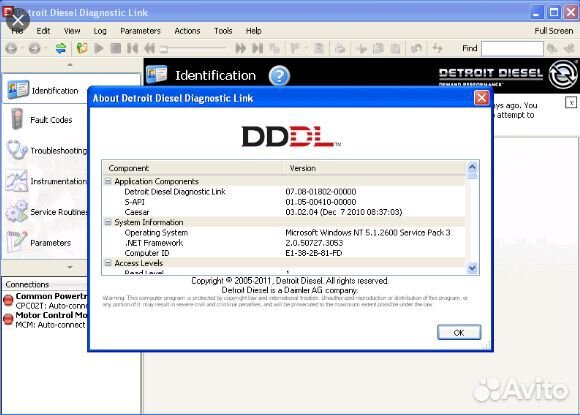Click the flag marker toolbar icon

pyautogui.click(x=295, y=48)
